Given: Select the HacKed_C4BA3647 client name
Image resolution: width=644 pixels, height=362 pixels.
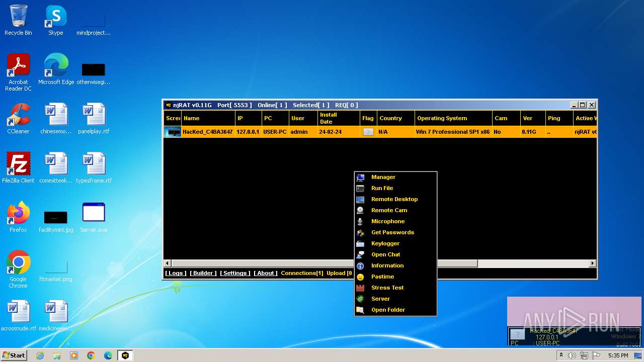Looking at the screenshot, I should 208,132.
